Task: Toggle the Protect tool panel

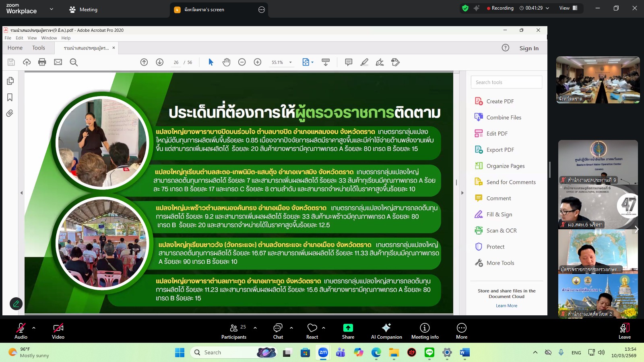Action: pos(495,247)
